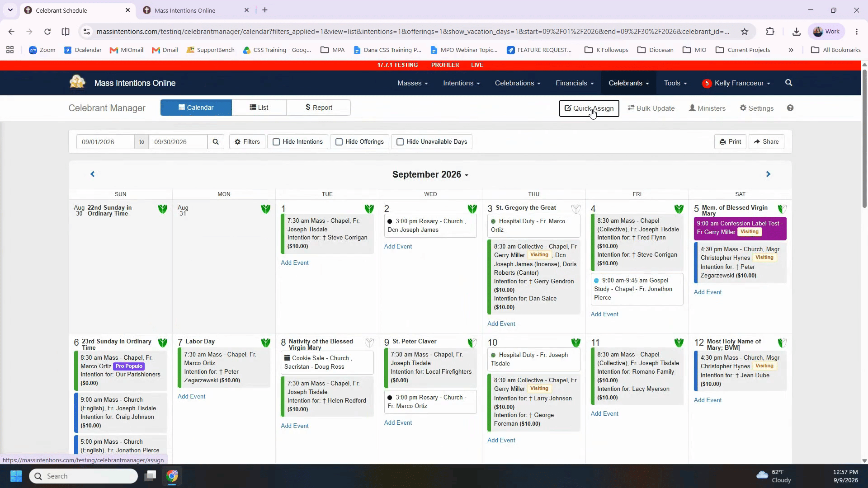868x488 pixels.
Task: Click the Mass Intentions Online logo
Action: coord(77,82)
